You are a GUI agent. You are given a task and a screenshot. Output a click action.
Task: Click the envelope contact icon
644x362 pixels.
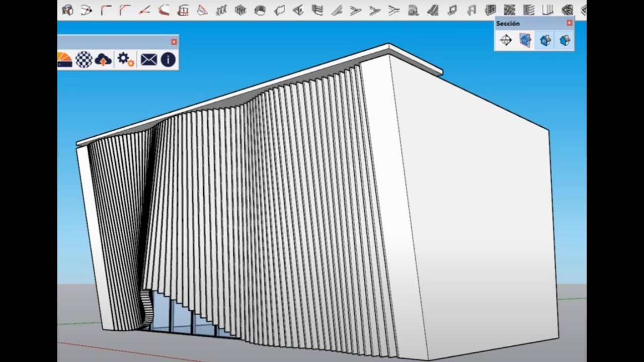click(148, 60)
